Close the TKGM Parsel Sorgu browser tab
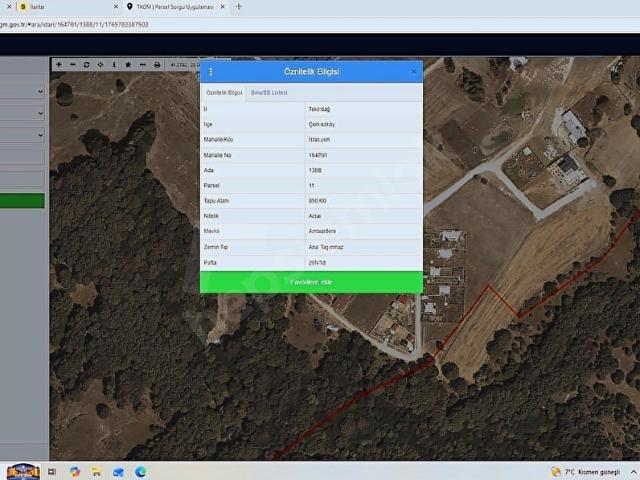 click(222, 7)
